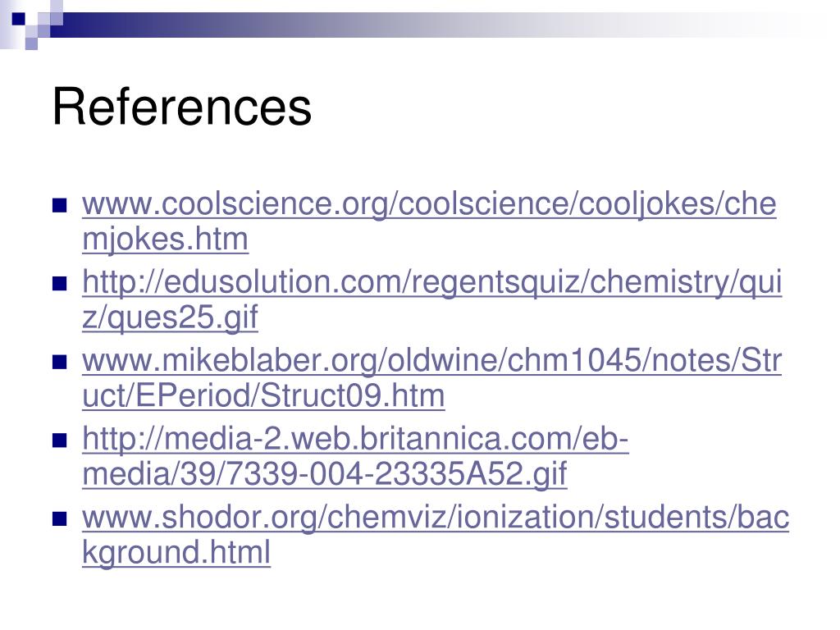This screenshot has width=840, height=630.
Task: Click the lavender square below the header bar
Action: 31,43
